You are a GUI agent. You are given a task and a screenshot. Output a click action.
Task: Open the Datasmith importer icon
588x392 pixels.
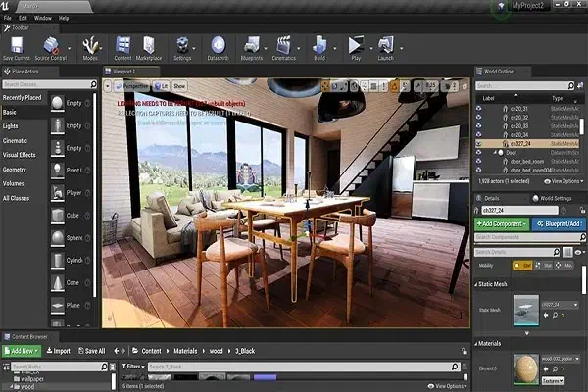(219, 44)
